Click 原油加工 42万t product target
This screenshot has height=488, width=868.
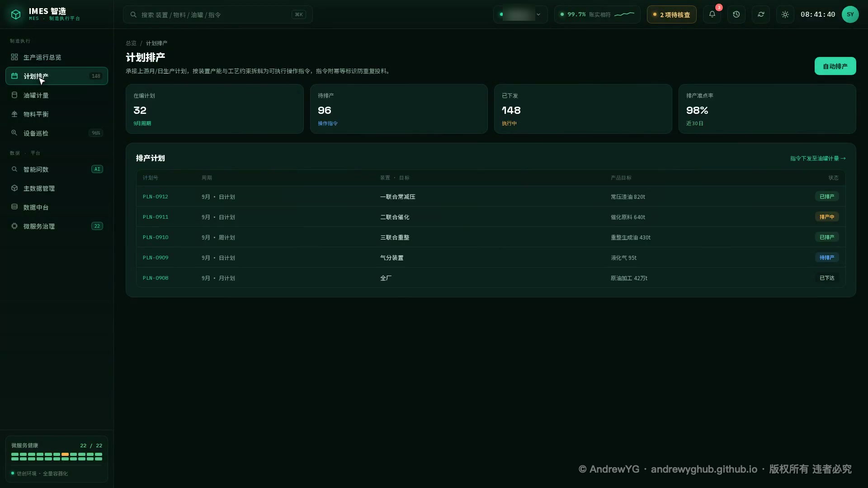click(629, 278)
